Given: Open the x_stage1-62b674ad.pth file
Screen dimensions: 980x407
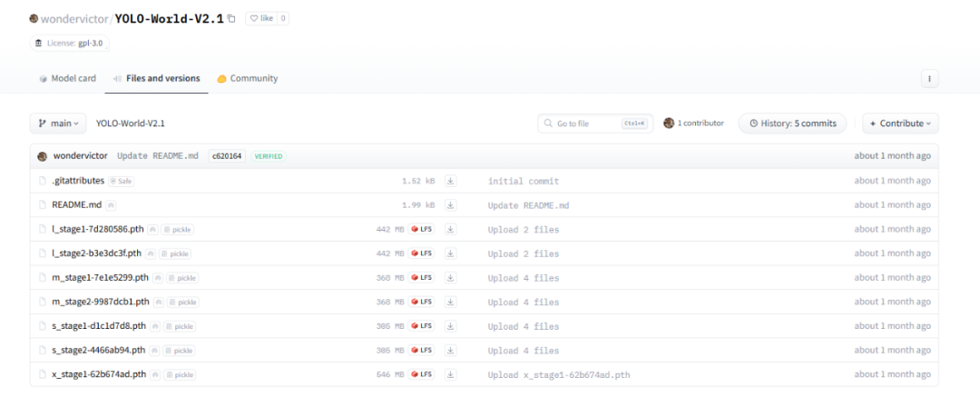Looking at the screenshot, I should pyautogui.click(x=100, y=373).
